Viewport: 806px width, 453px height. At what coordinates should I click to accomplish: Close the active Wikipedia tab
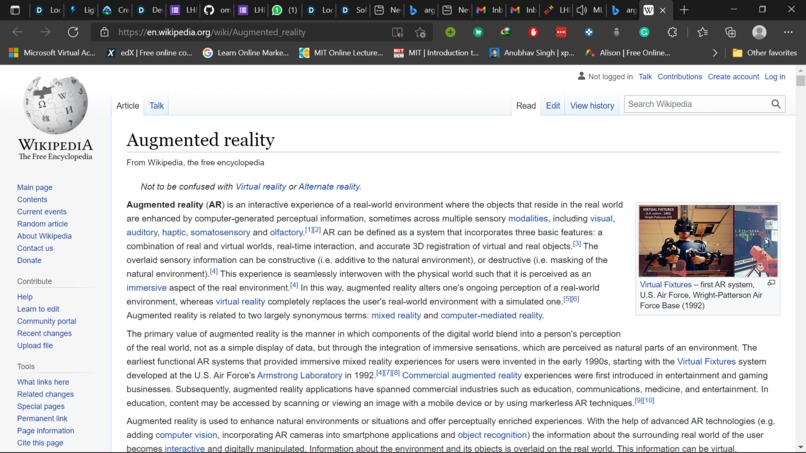coord(663,10)
